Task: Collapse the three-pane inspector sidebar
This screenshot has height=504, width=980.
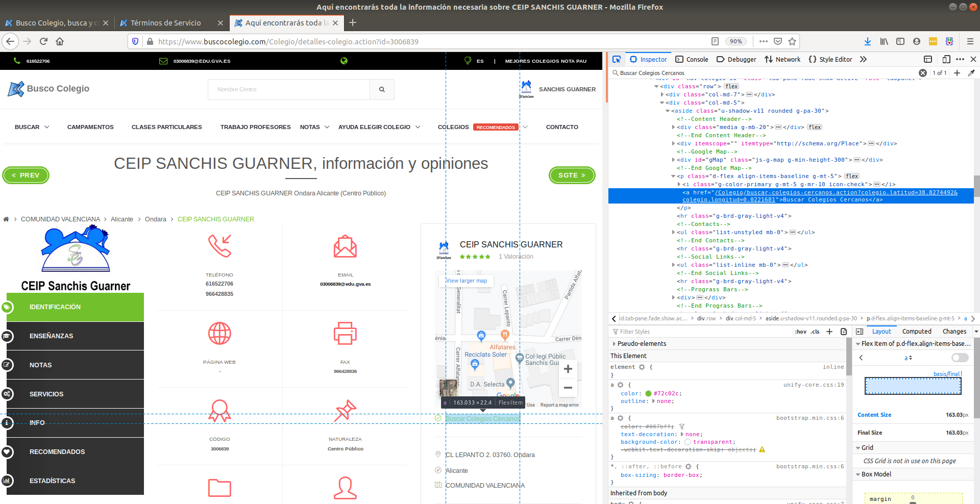Action: coord(860,332)
